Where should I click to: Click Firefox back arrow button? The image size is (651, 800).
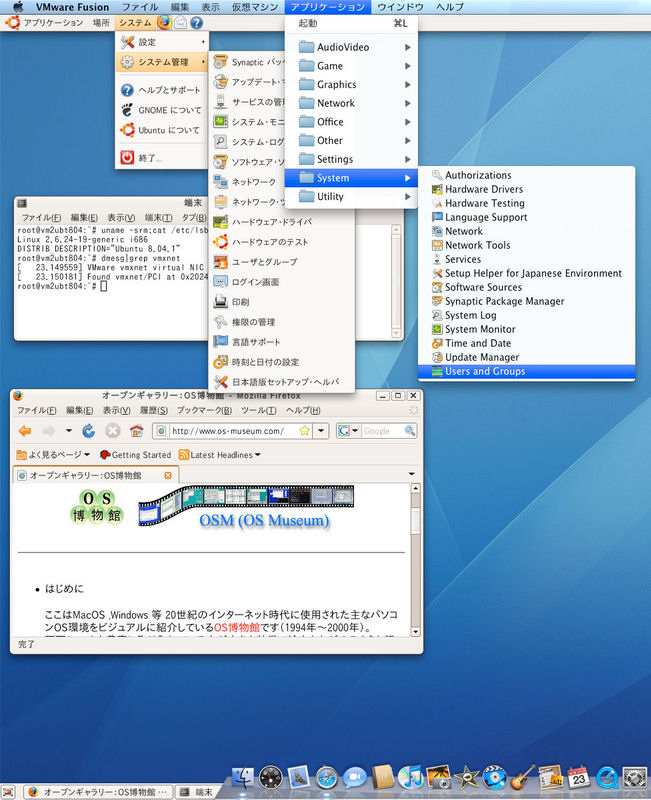tap(25, 431)
